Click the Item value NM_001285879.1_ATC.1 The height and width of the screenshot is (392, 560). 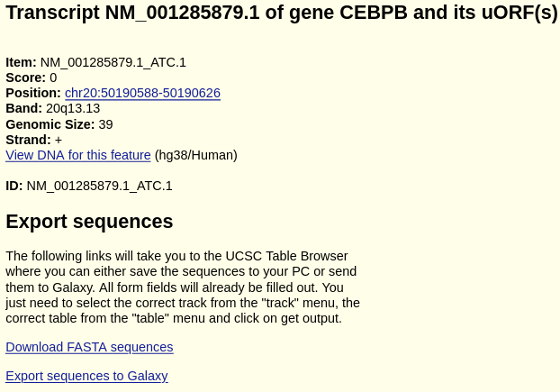point(113,62)
